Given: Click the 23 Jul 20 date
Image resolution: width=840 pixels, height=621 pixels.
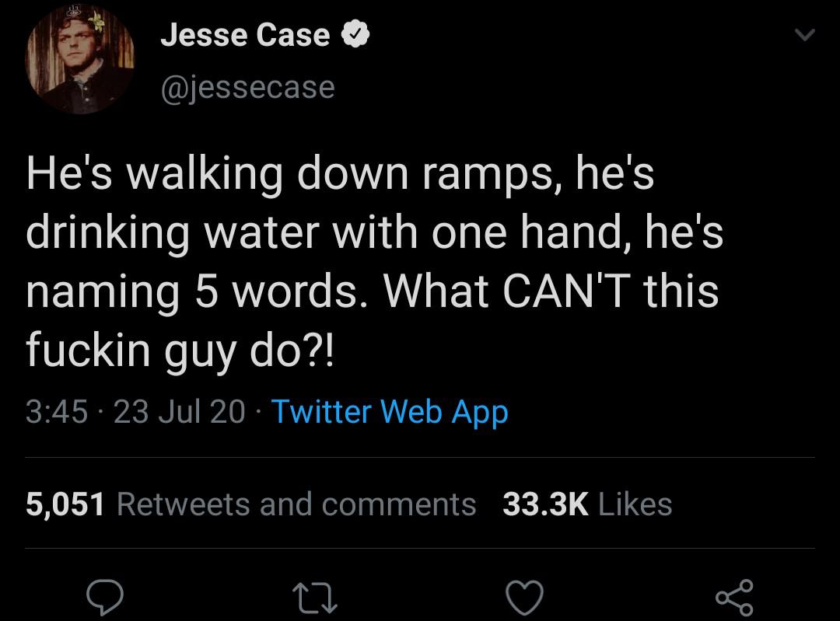Looking at the screenshot, I should click(179, 411).
